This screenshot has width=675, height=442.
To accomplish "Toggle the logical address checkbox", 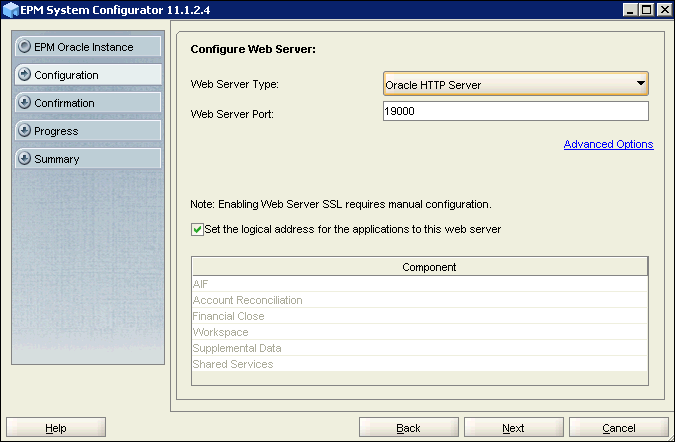I will click(197, 229).
